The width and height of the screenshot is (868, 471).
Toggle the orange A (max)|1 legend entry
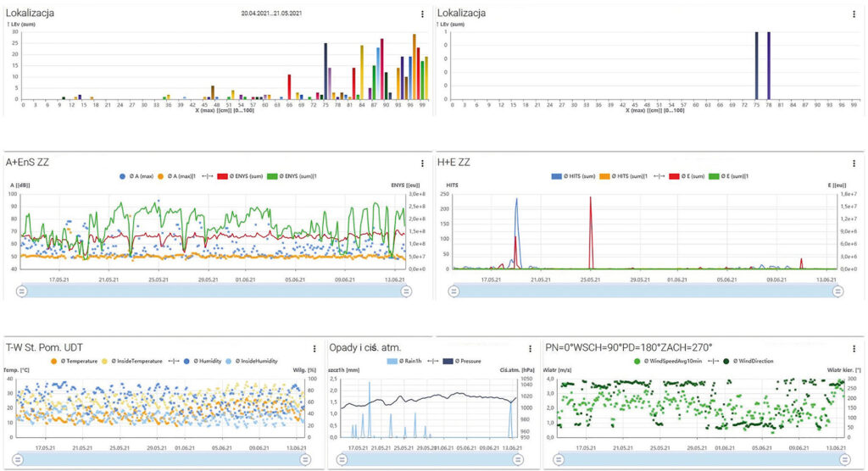[177, 176]
